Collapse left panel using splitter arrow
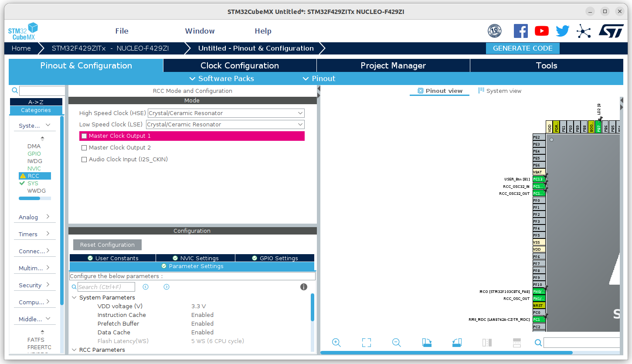Viewport: 632px width, 364px height. pos(319,89)
